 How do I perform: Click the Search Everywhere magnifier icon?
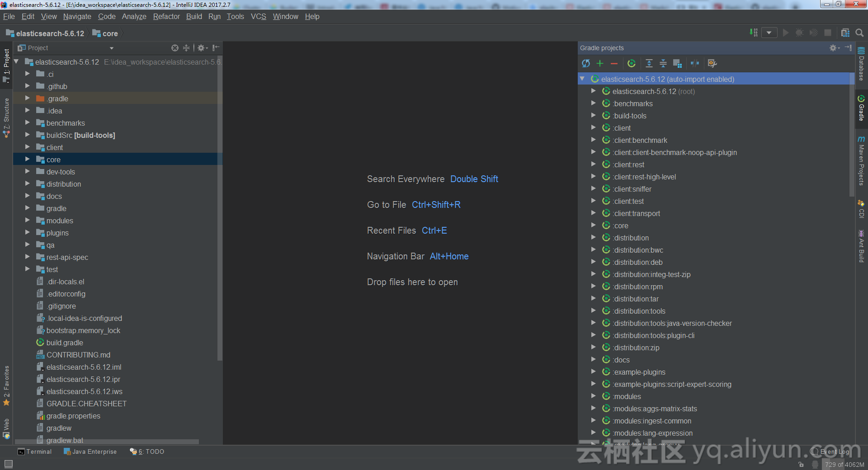pos(859,33)
